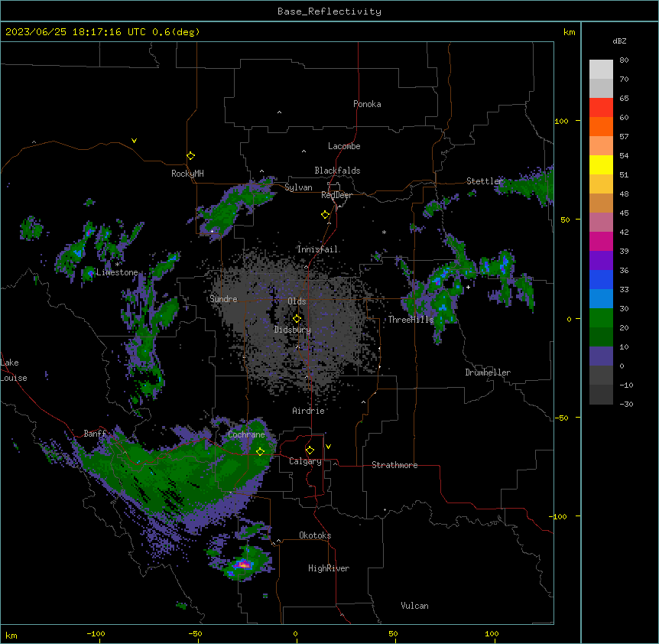659x644 pixels.
Task: Pick the red swatch in the dBZ legend
Action: (x=601, y=108)
